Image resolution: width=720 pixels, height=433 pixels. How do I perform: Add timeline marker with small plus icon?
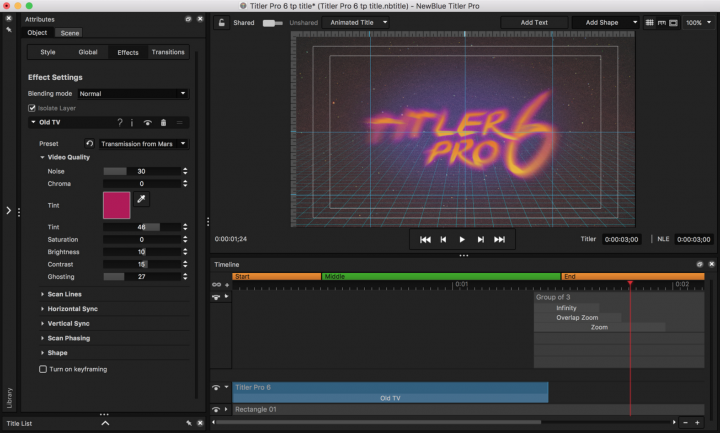click(x=227, y=285)
